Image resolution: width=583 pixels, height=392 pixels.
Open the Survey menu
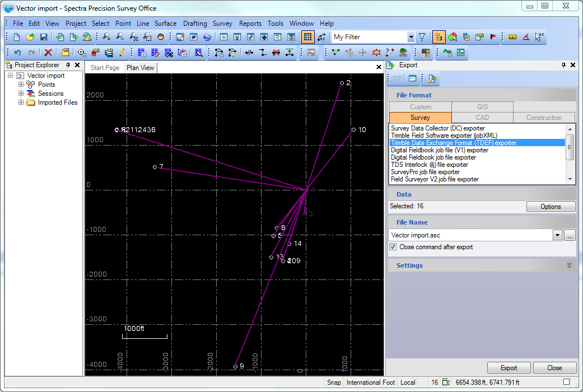coord(222,24)
